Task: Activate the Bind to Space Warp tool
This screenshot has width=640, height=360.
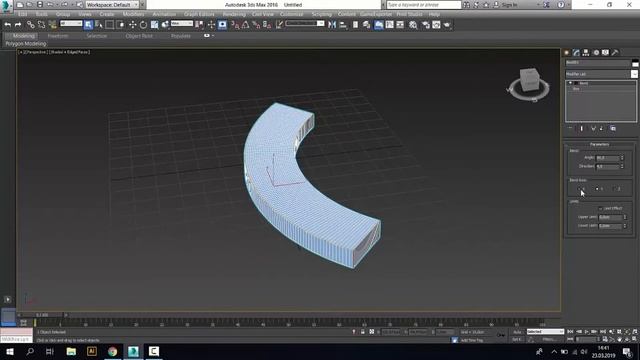Action: point(52,25)
